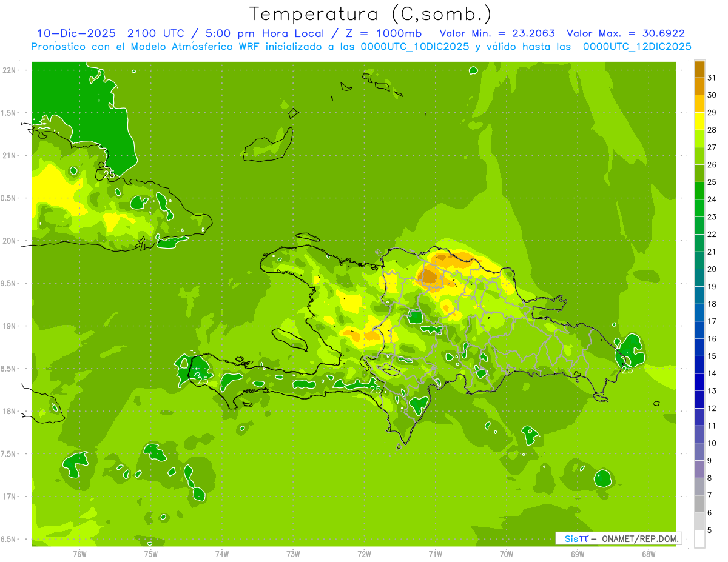Click legend value '5'
The height and width of the screenshot is (562, 728).
tap(710, 530)
